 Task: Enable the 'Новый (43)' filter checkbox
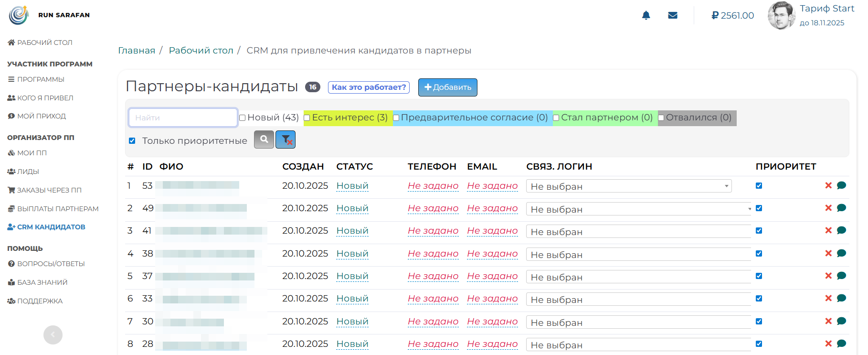coord(243,118)
